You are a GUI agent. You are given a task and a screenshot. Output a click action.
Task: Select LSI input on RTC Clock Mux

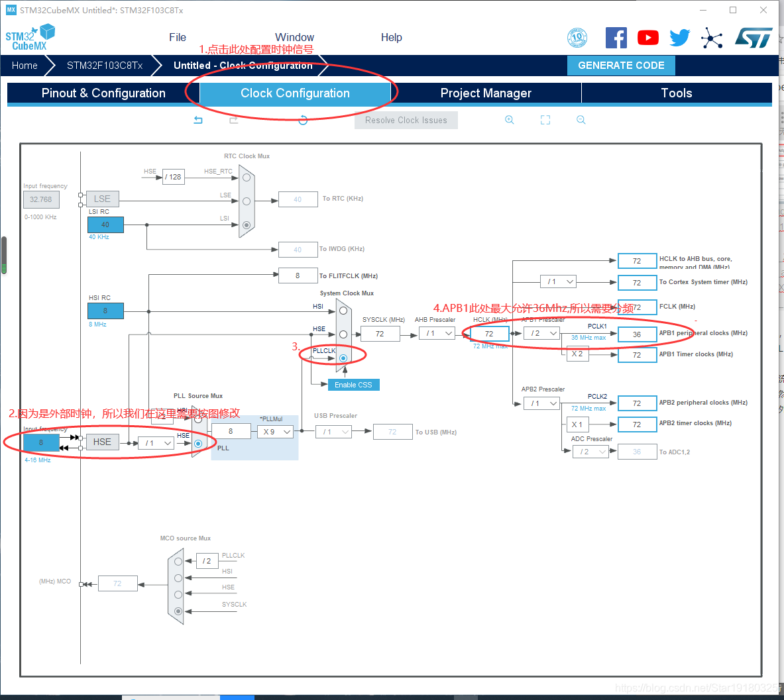(x=246, y=225)
